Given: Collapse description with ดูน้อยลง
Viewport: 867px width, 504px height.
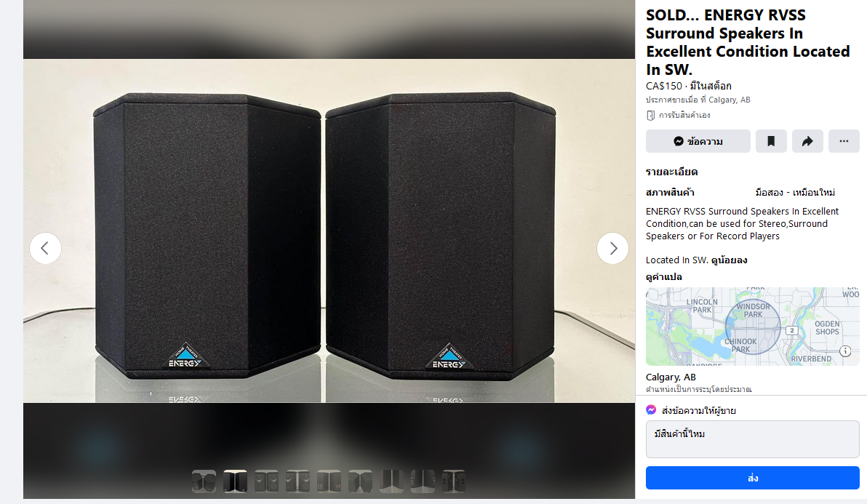Looking at the screenshot, I should pyautogui.click(x=730, y=260).
